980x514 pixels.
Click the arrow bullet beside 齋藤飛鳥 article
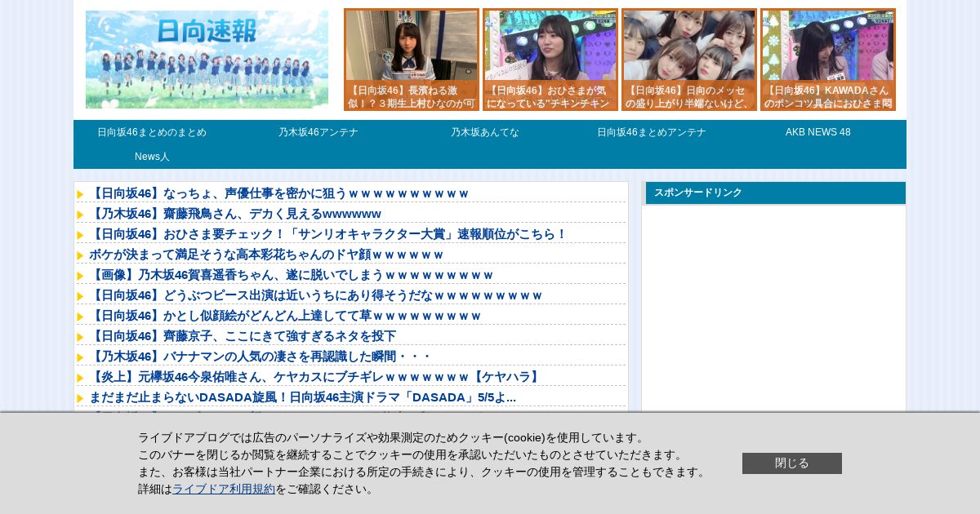[x=81, y=215]
